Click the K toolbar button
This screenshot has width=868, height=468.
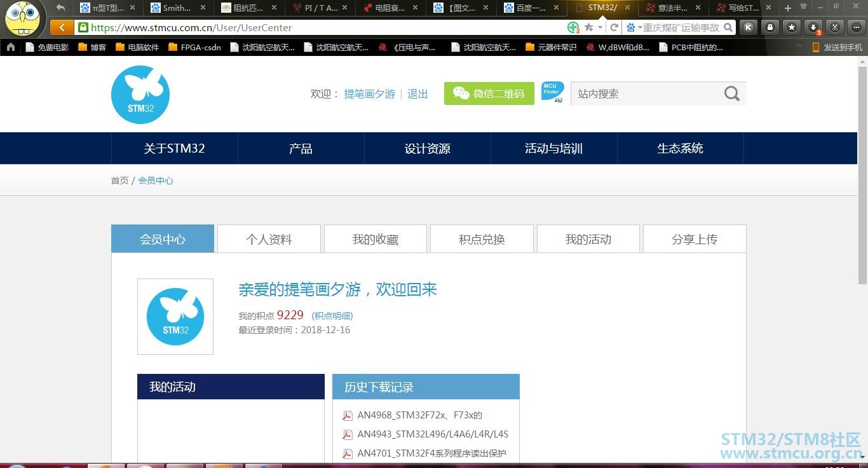(749, 27)
